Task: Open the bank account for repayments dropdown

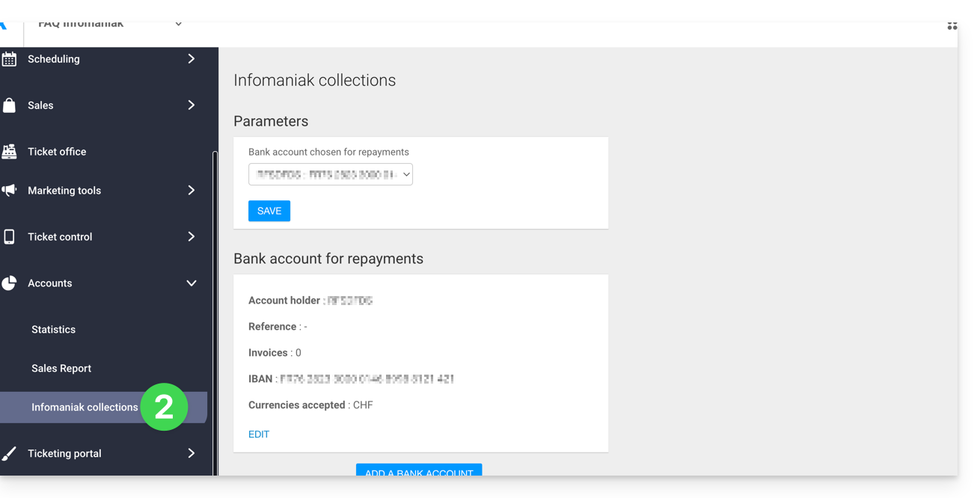Action: pos(330,175)
